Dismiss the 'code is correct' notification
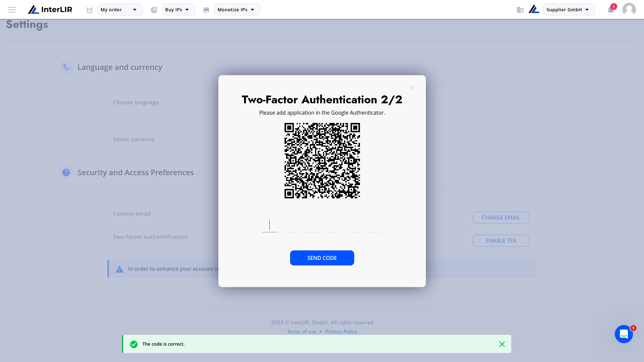Image resolution: width=644 pixels, height=362 pixels. pos(502,344)
